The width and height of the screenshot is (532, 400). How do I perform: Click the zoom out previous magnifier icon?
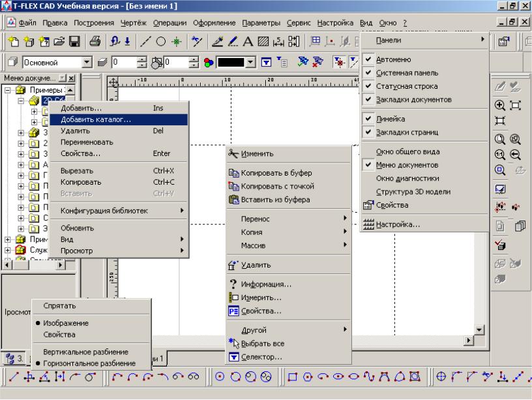tap(515, 155)
